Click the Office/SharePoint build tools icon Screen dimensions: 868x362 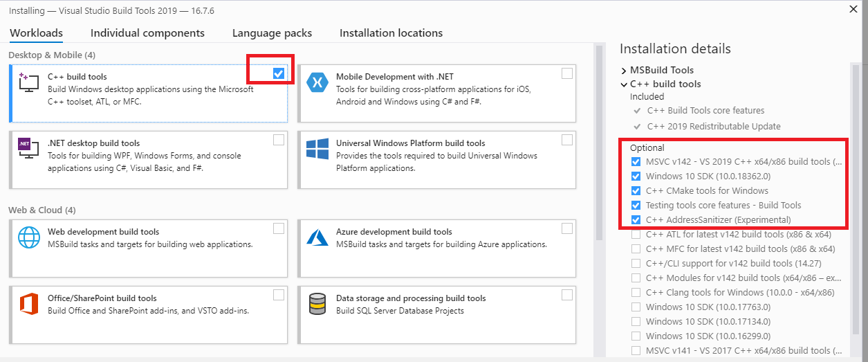pos(28,304)
